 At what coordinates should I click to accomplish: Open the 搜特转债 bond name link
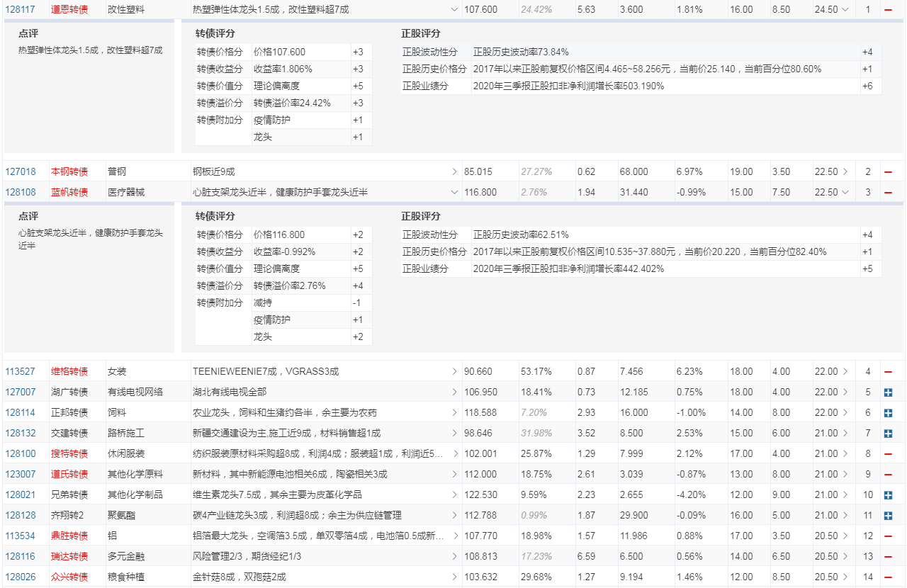pos(69,454)
